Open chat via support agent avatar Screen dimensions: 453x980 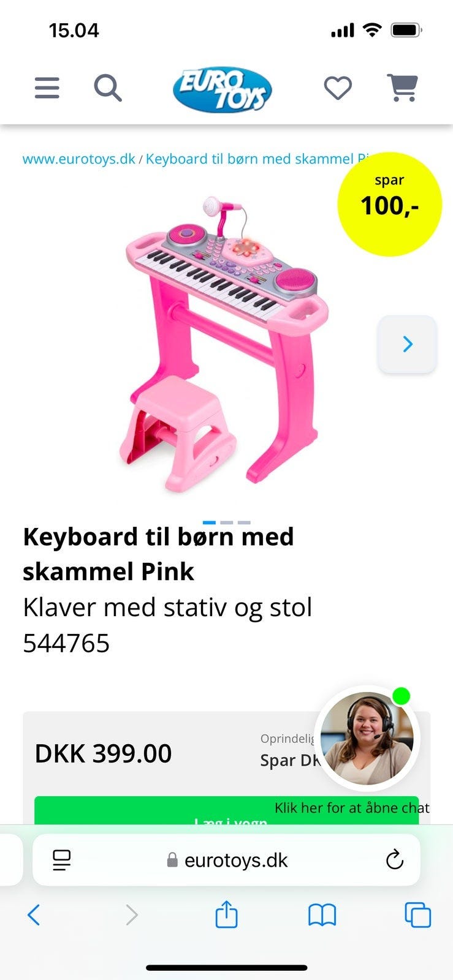[x=367, y=738]
